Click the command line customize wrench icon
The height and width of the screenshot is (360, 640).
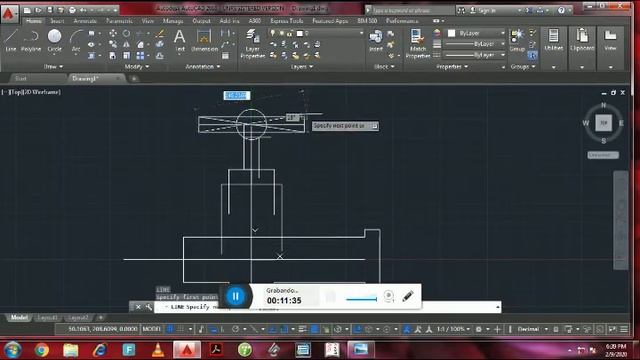[149, 307]
